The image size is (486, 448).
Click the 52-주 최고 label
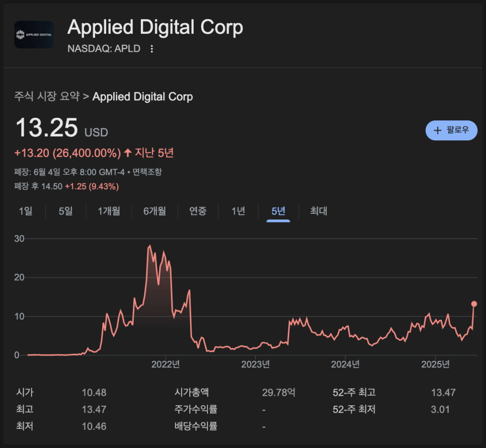pos(354,393)
